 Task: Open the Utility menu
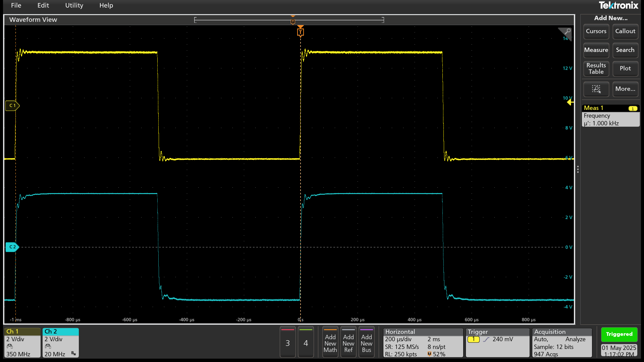(74, 5)
